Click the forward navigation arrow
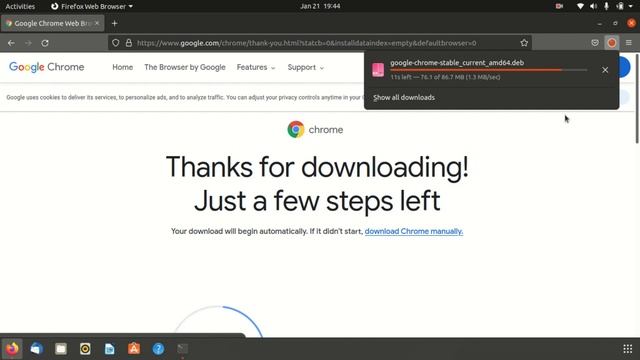 [x=28, y=43]
